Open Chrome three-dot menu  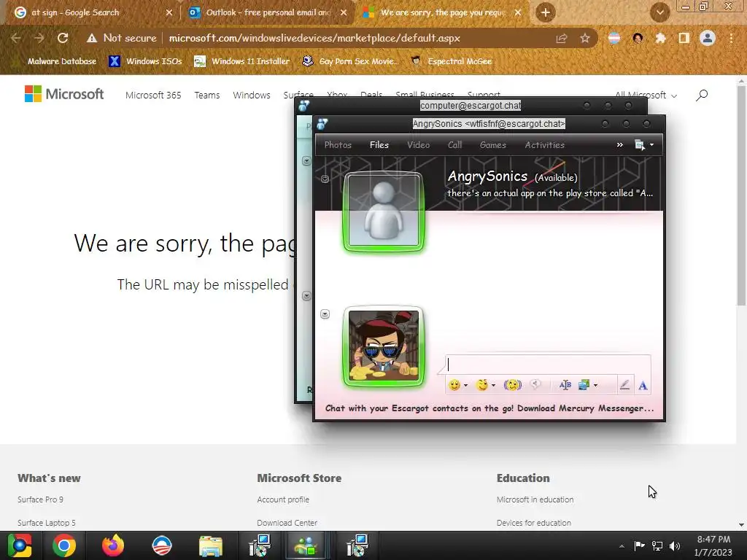coord(731,38)
